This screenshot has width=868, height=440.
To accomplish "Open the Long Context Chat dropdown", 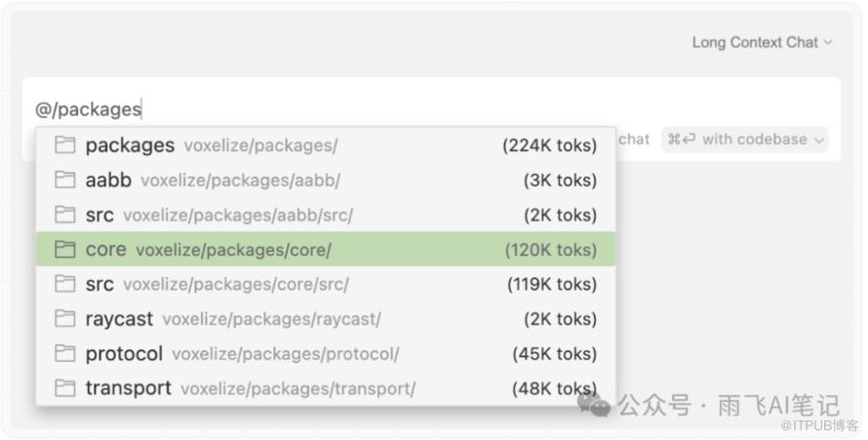I will pos(762,43).
